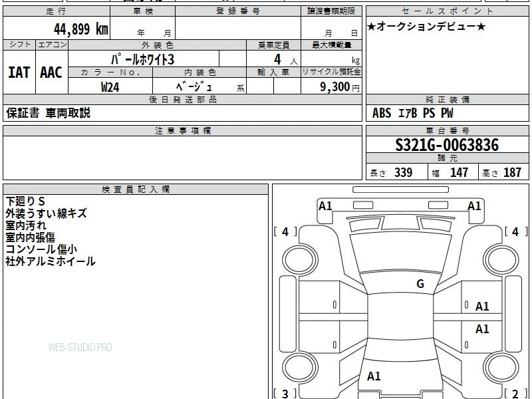Select inspector note 室内汚れ
The image size is (532, 399).
26,225
